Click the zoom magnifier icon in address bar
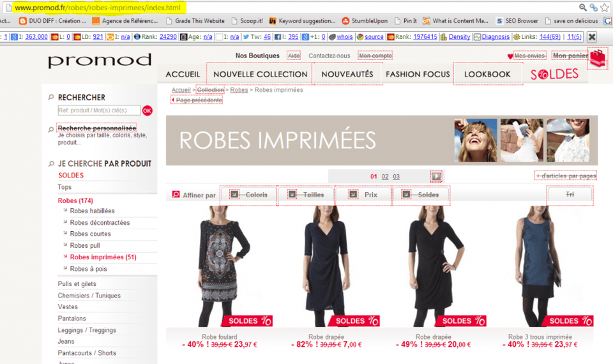Screen dimensions: 613x364 pyautogui.click(x=582, y=8)
